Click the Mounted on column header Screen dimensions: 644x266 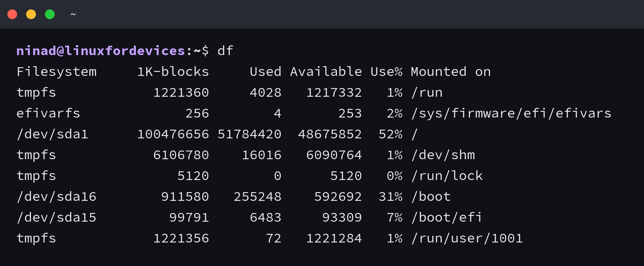tap(451, 72)
